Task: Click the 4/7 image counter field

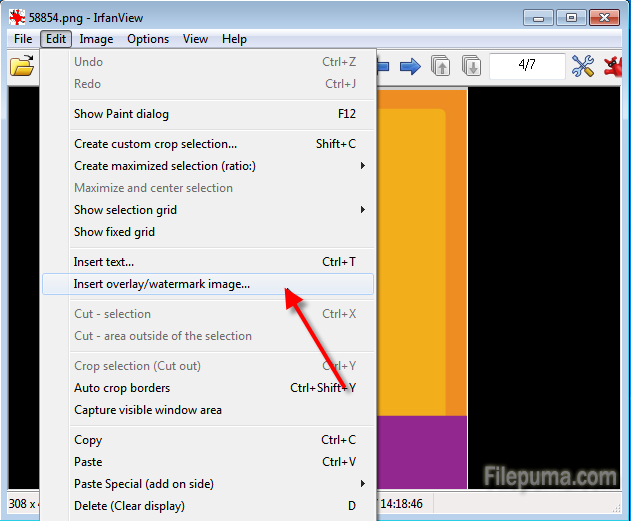Action: 527,66
